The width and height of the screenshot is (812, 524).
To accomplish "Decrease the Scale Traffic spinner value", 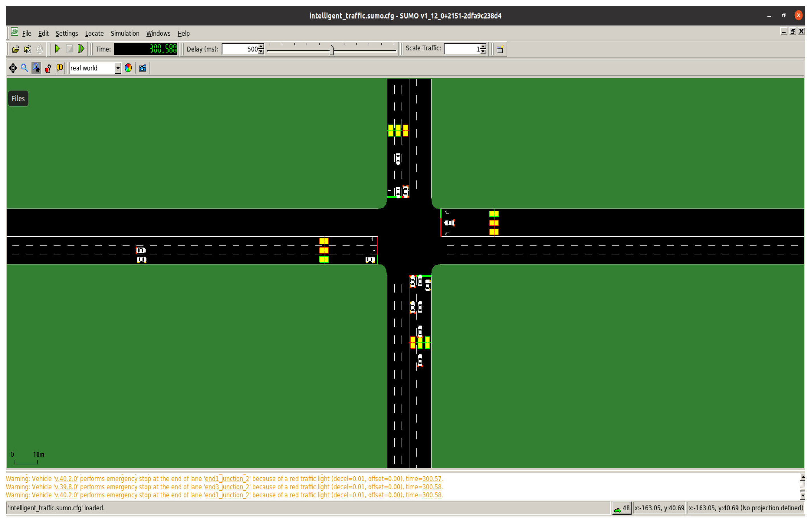I will (x=483, y=52).
